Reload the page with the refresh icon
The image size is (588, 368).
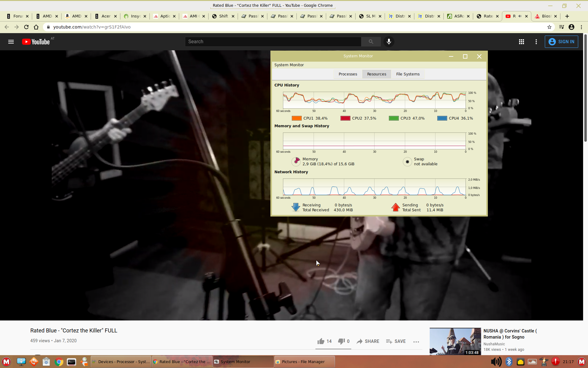26,27
